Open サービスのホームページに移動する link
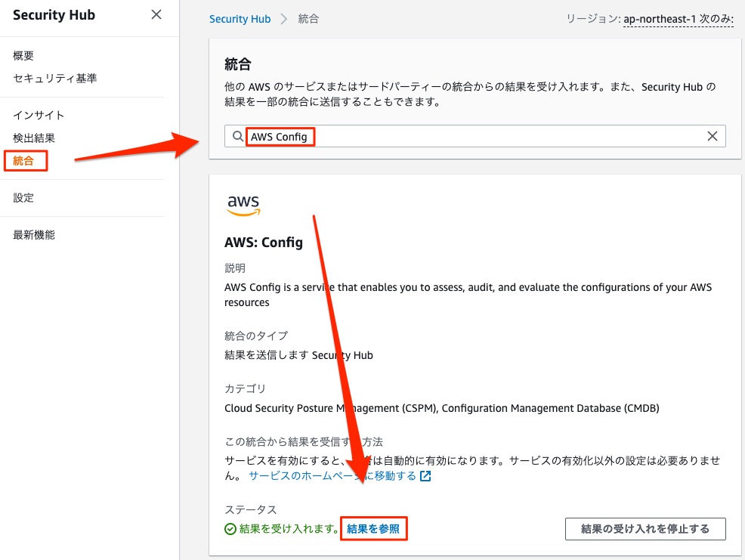The height and width of the screenshot is (560, 745). pos(332,476)
